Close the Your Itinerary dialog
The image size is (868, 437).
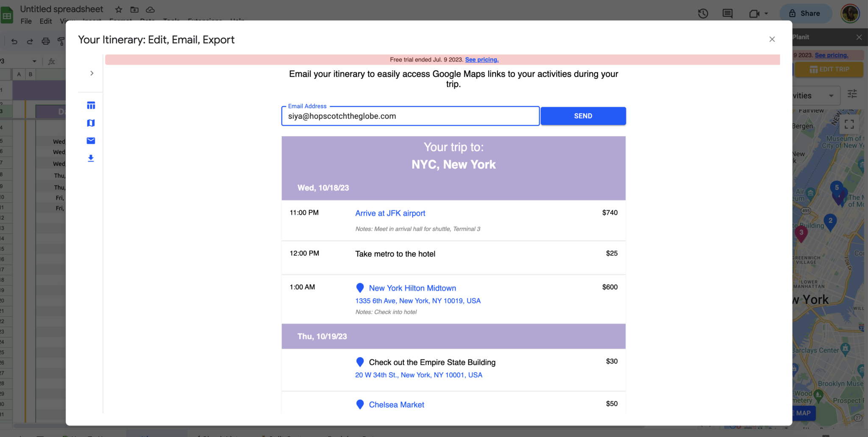tap(772, 39)
